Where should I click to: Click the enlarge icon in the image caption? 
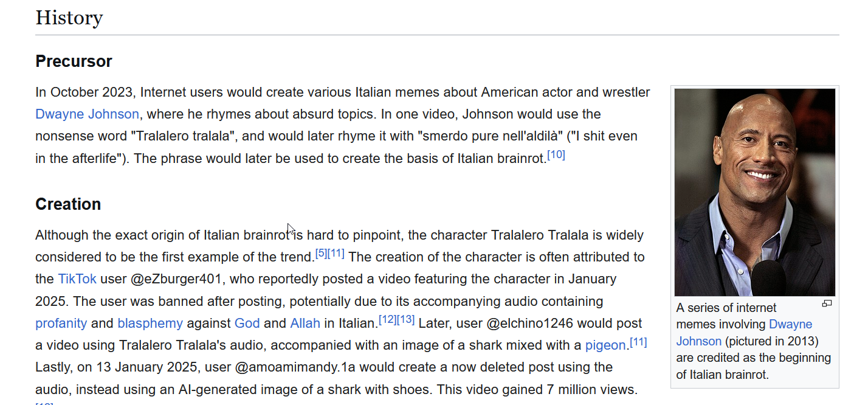[826, 303]
